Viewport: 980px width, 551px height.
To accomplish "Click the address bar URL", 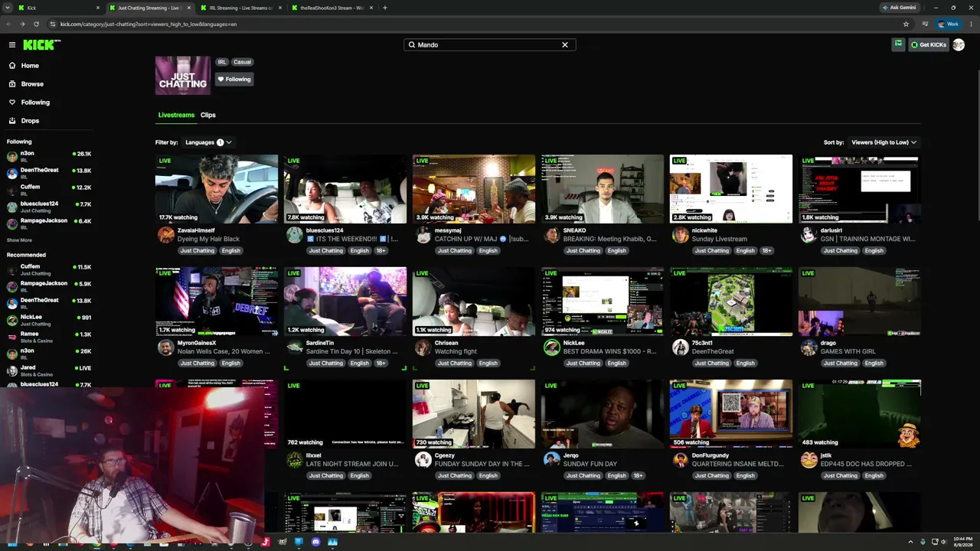I will 149,24.
